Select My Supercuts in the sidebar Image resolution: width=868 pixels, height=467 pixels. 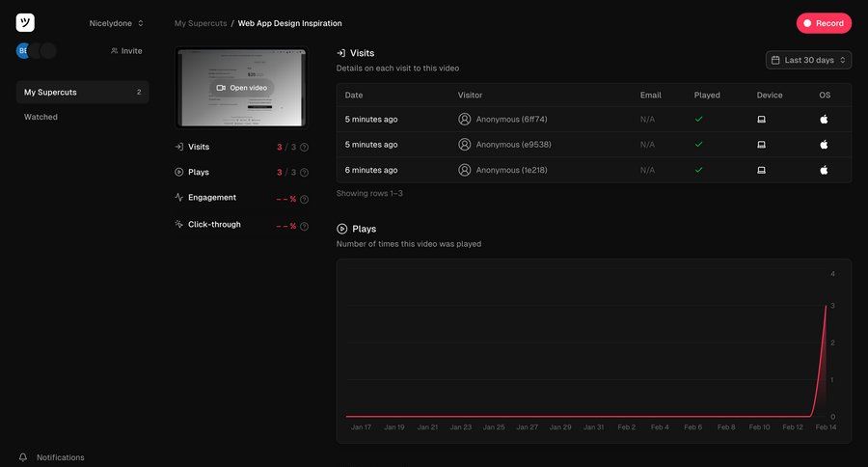tap(82, 93)
